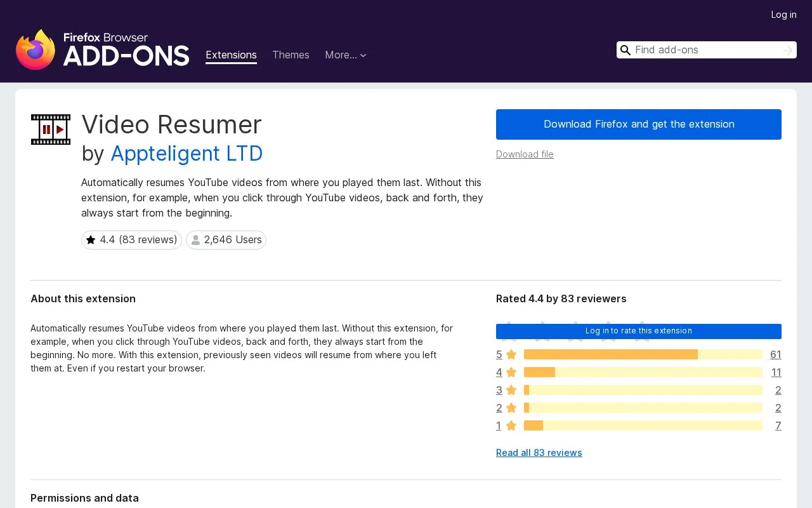Switch to the Themes tab
This screenshot has height=508, width=812.
tap(291, 55)
